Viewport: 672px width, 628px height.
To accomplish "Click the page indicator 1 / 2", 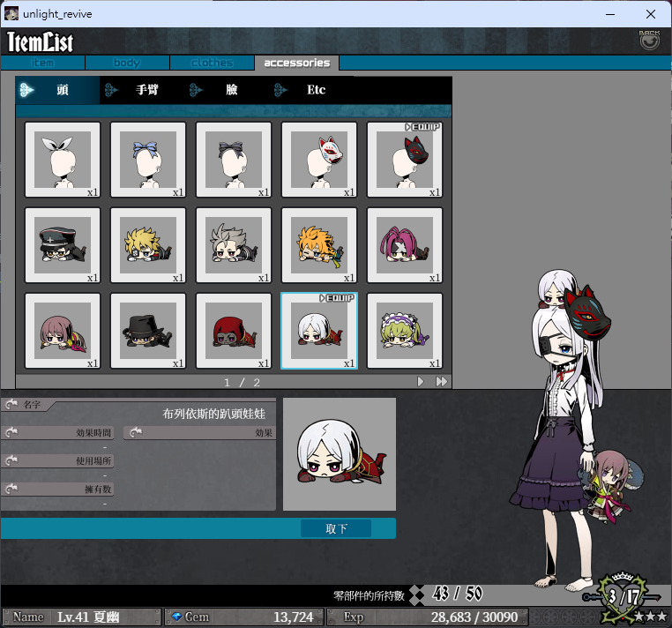I will (x=242, y=383).
